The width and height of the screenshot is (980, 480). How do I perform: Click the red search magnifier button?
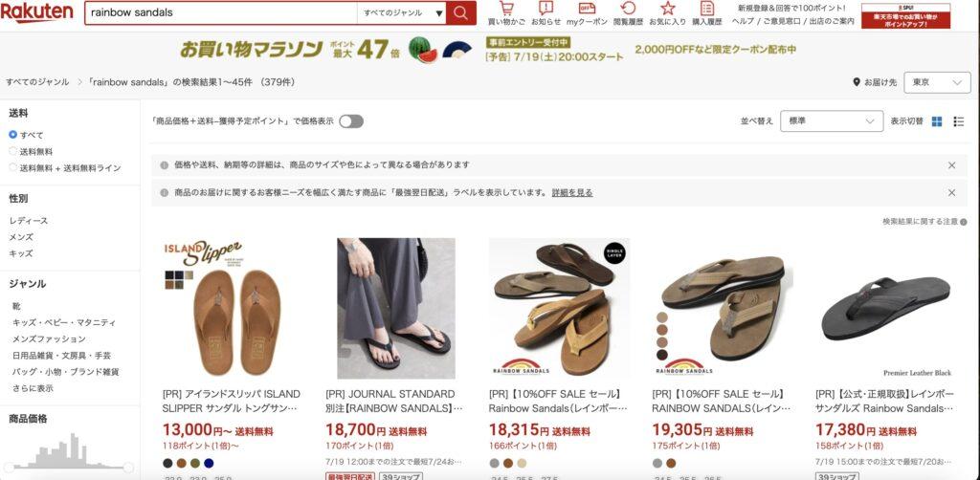coord(460,12)
